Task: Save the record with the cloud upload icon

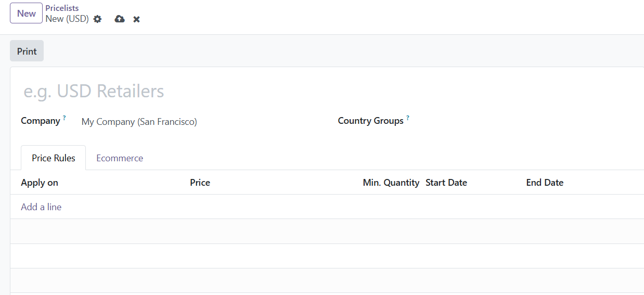Action: tap(120, 19)
